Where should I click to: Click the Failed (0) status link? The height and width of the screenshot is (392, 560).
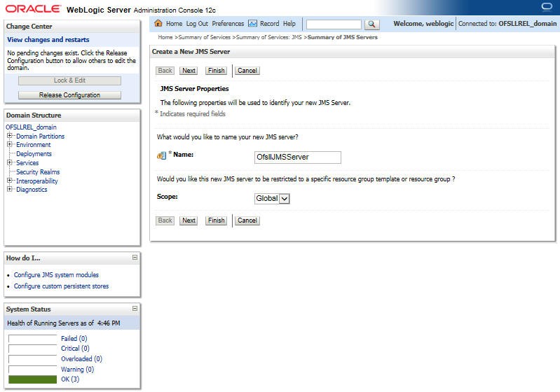click(x=74, y=338)
